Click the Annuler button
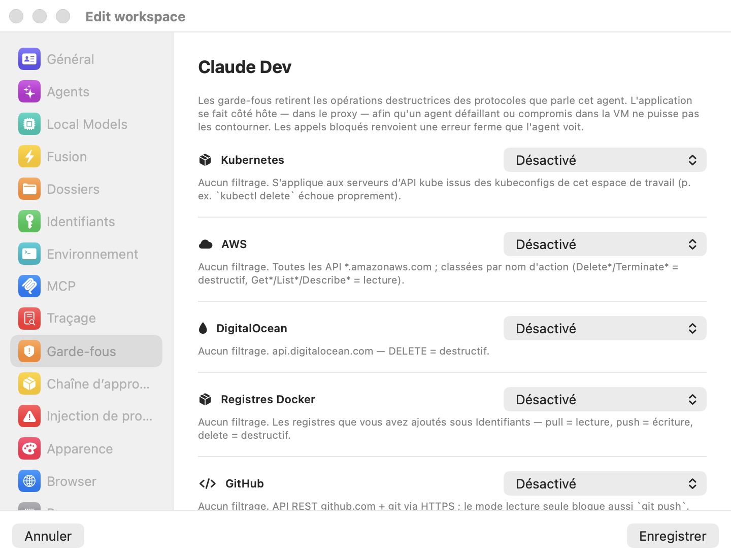This screenshot has width=731, height=560. pos(48,536)
